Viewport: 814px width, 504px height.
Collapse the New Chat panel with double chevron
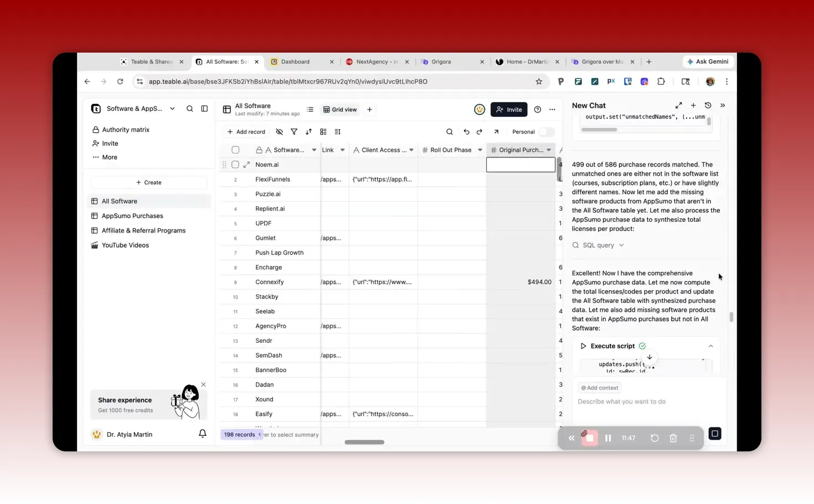tap(723, 105)
